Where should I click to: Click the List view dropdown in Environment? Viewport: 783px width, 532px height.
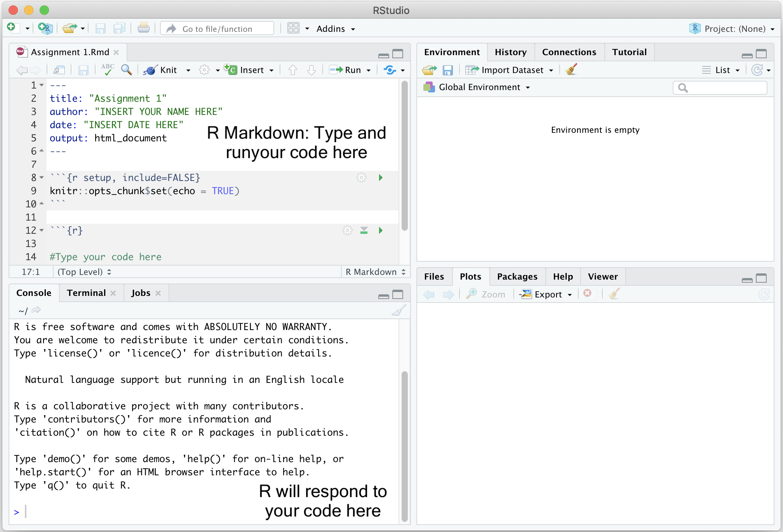721,70
